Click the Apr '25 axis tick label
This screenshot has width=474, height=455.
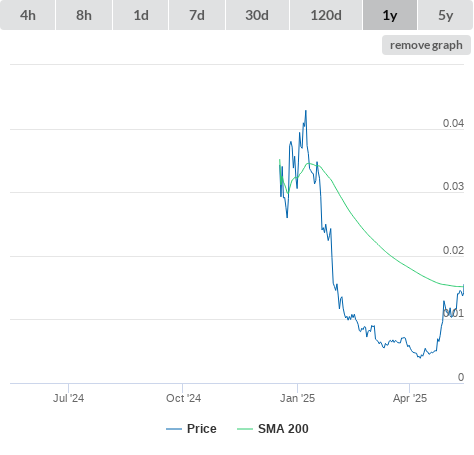(x=410, y=398)
